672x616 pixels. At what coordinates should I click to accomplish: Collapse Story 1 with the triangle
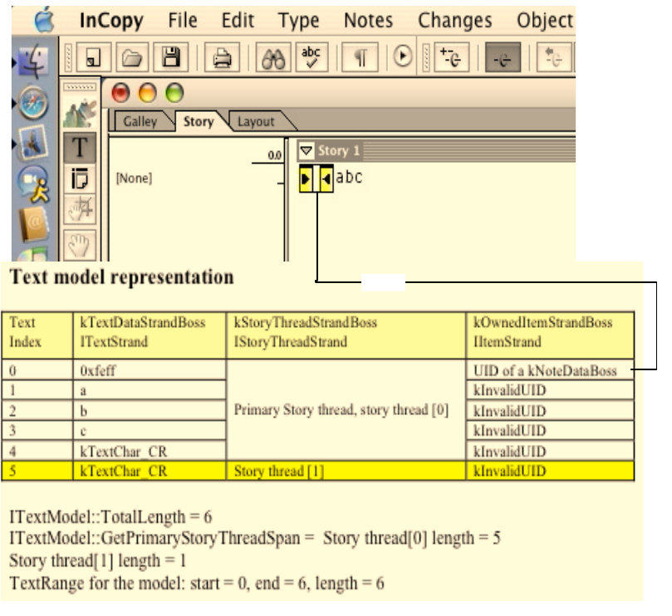[306, 150]
